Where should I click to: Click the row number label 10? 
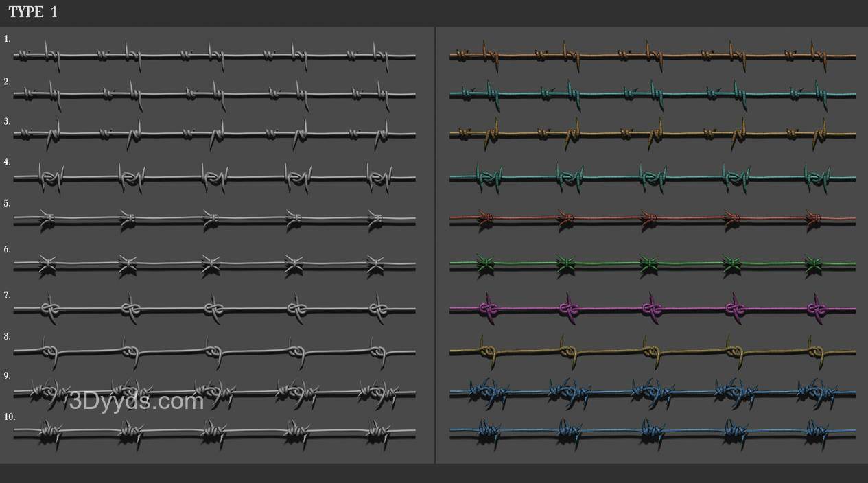coord(9,416)
